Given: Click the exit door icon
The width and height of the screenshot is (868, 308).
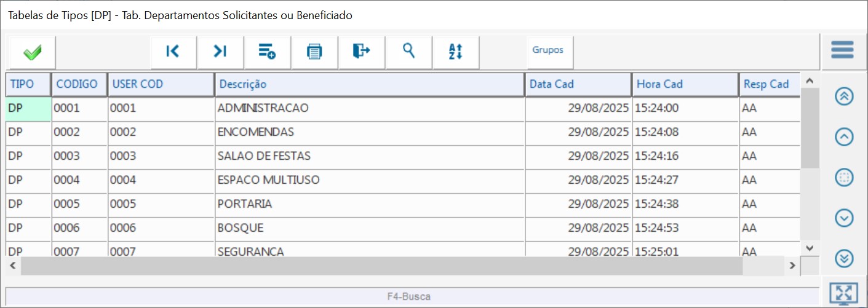Looking at the screenshot, I should pyautogui.click(x=361, y=52).
